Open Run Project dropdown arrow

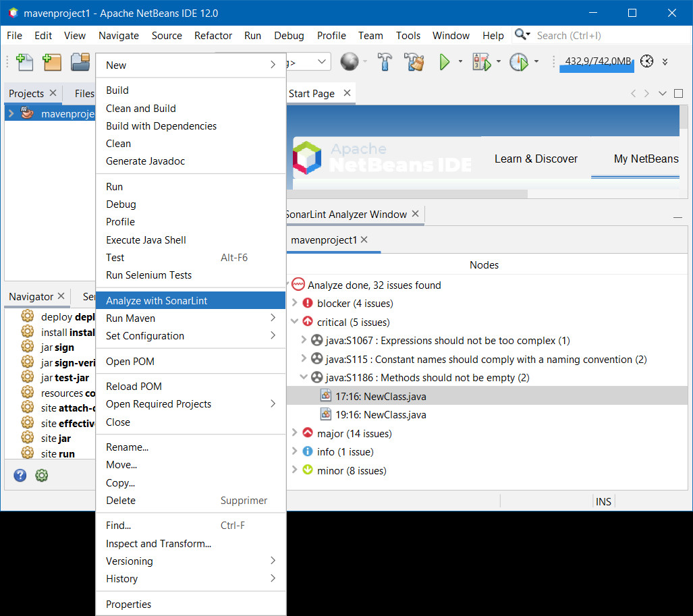(x=460, y=61)
